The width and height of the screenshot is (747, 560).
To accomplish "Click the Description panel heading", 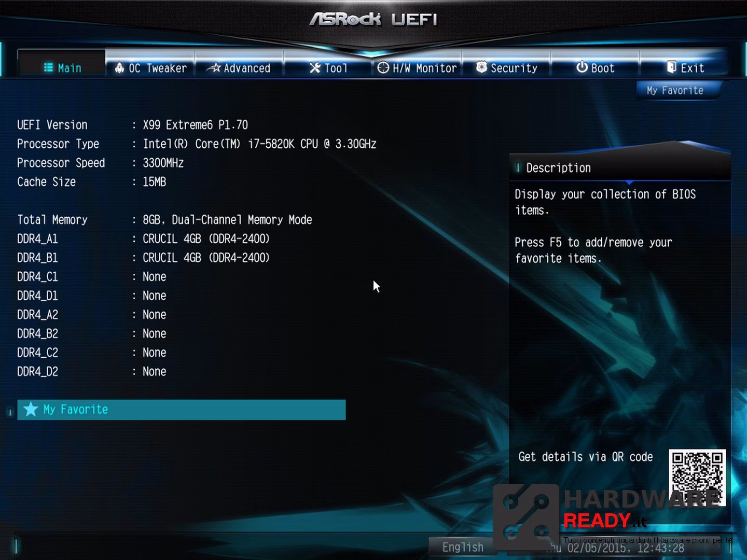I will [x=559, y=168].
